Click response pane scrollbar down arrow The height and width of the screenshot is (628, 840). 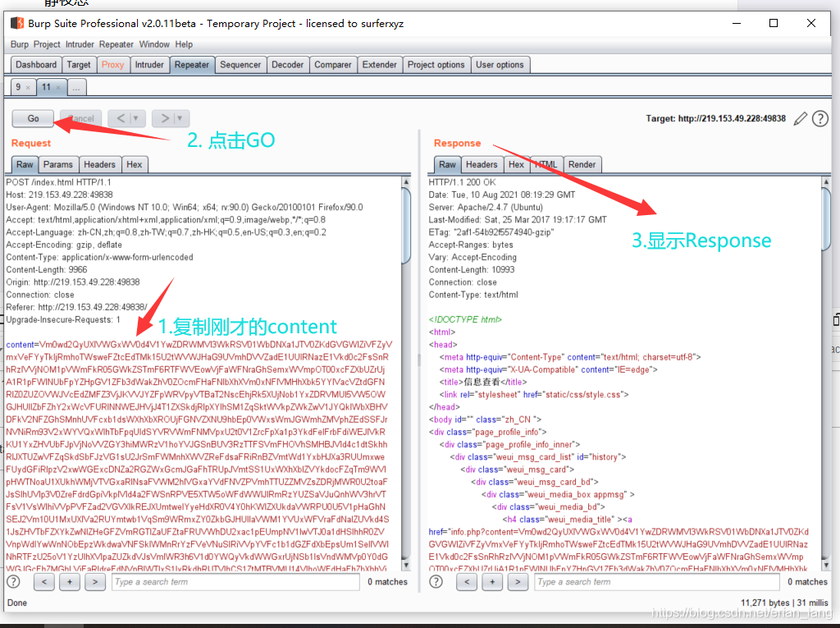click(826, 566)
